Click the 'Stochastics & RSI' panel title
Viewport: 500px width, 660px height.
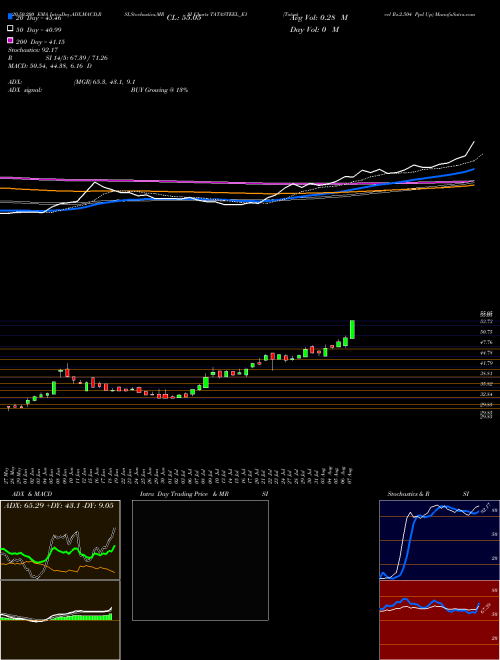coord(428,494)
